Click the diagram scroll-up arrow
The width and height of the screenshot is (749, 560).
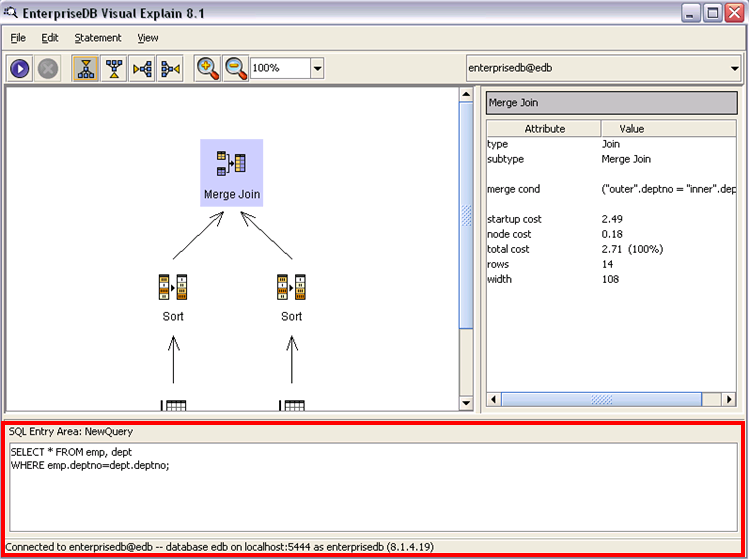(466, 94)
